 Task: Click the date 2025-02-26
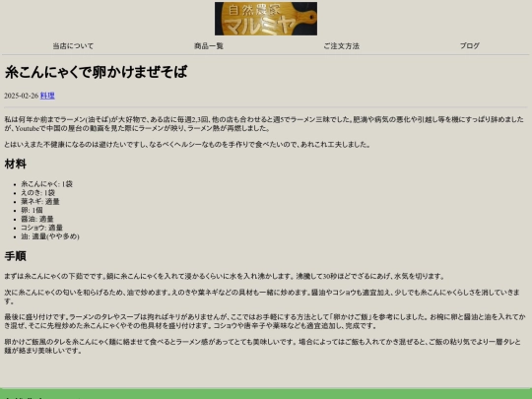21,96
